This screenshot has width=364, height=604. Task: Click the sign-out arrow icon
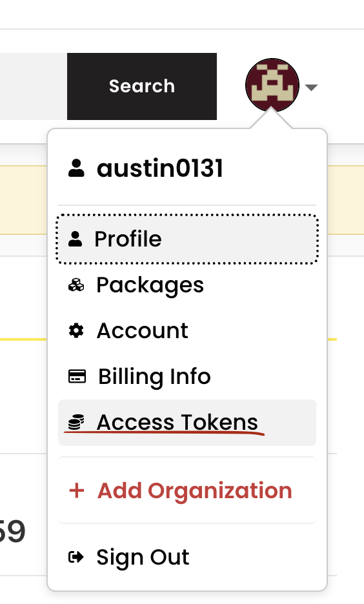[x=76, y=557]
